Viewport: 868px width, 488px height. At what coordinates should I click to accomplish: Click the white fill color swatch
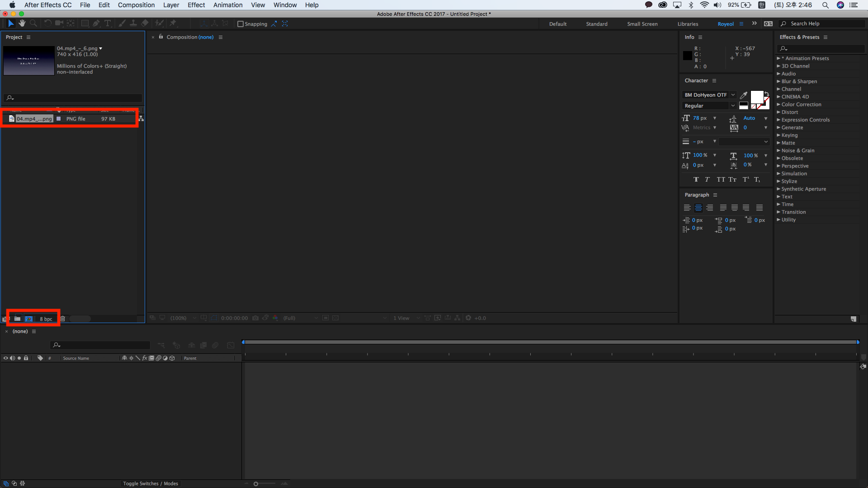pos(756,97)
